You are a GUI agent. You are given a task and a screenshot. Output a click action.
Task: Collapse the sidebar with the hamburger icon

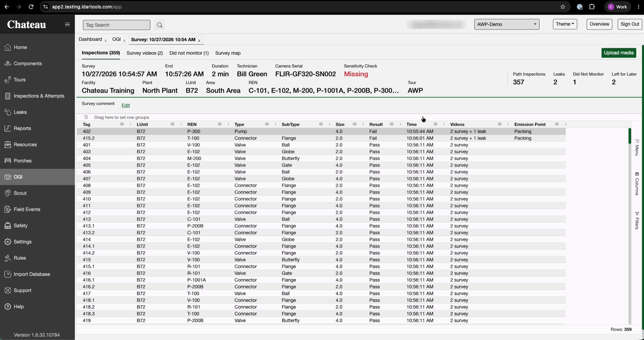[x=67, y=24]
